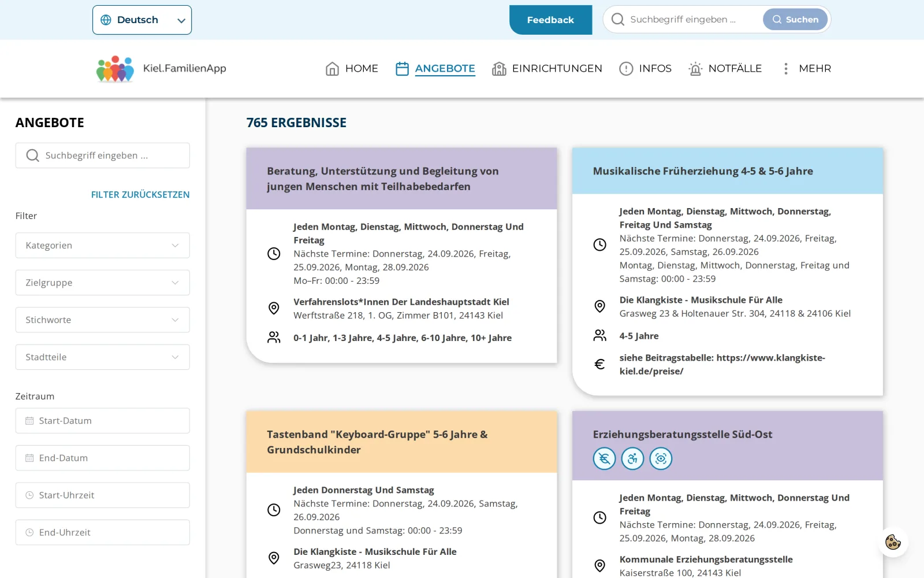
Task: Open cookie settings icon
Action: click(x=893, y=542)
